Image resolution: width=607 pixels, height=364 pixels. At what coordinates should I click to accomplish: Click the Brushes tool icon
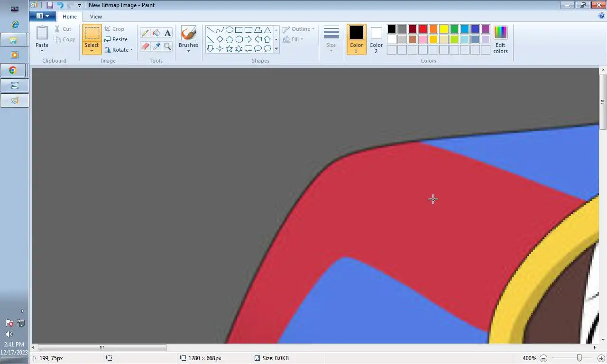(188, 33)
